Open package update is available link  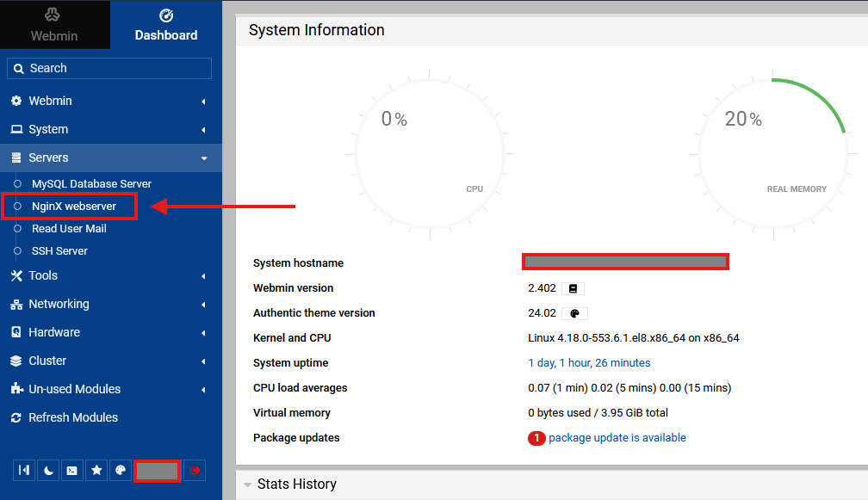tap(617, 437)
